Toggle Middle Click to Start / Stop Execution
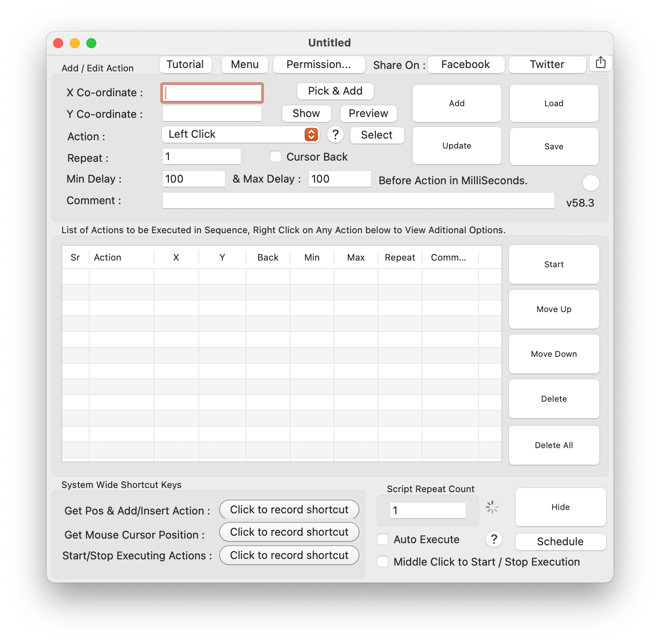The height and width of the screenshot is (644, 660). click(383, 561)
